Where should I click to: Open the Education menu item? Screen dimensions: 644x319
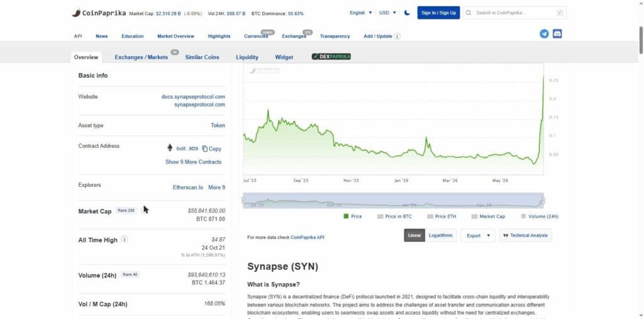coord(133,36)
